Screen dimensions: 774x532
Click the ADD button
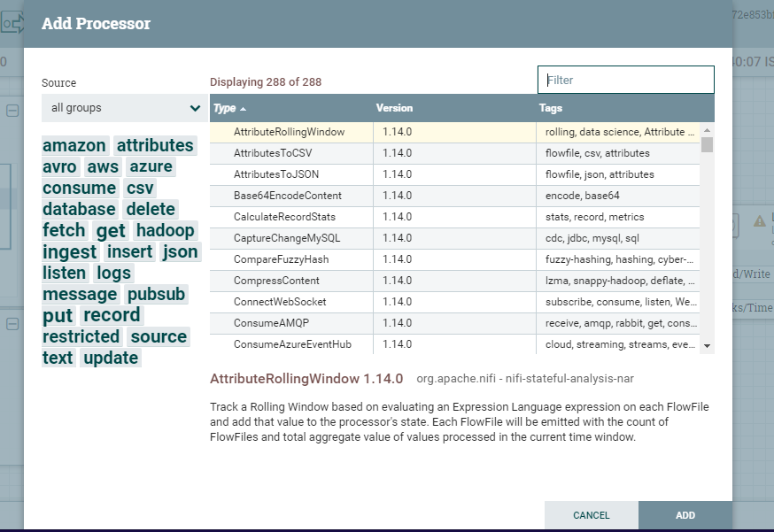tap(685, 515)
